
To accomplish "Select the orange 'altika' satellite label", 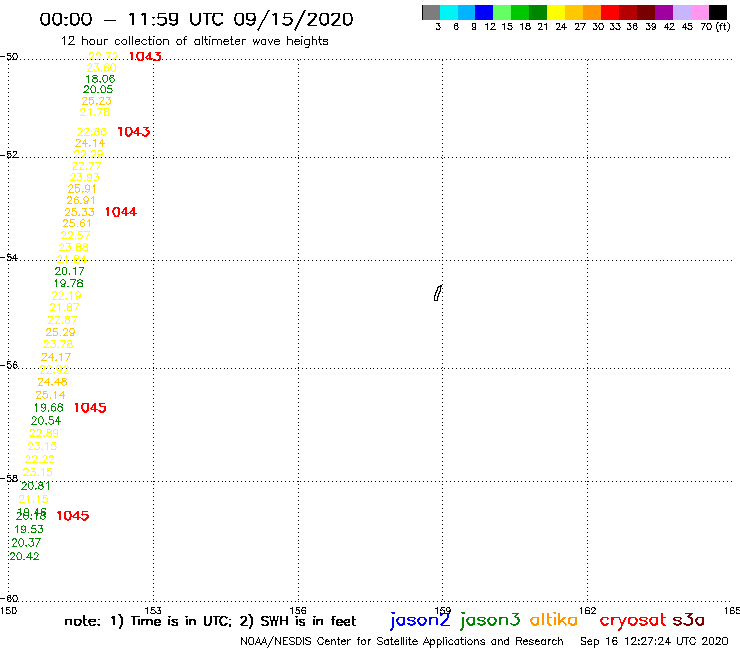I will (554, 620).
